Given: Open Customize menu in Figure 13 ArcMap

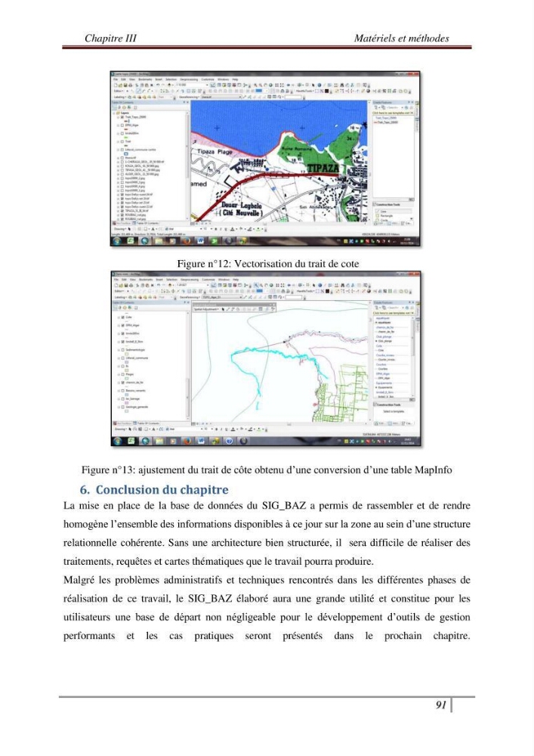Looking at the screenshot, I should 208,280.
